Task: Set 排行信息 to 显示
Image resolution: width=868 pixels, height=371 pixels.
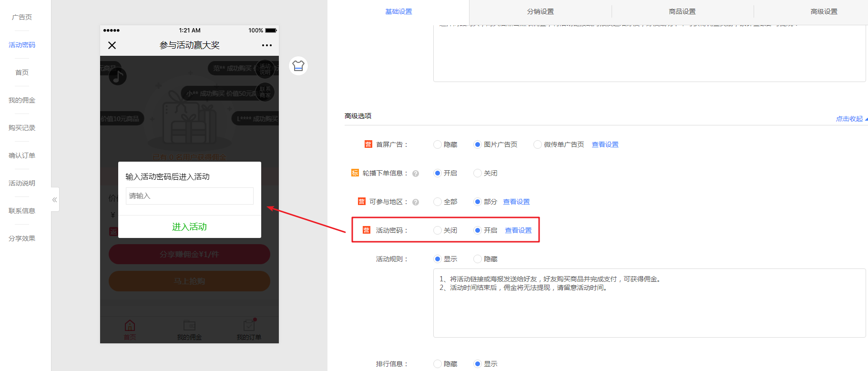Action: tap(477, 364)
